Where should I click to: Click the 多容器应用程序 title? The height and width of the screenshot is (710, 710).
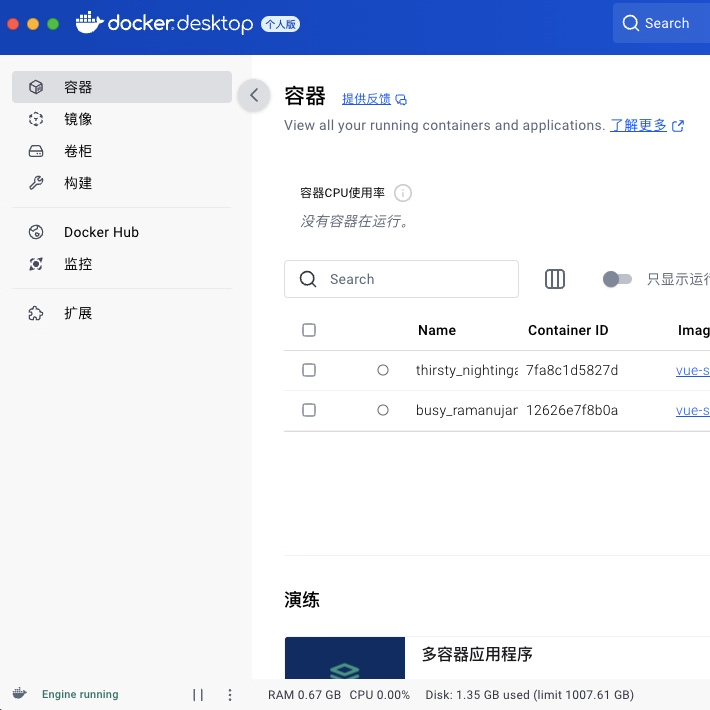click(477, 654)
